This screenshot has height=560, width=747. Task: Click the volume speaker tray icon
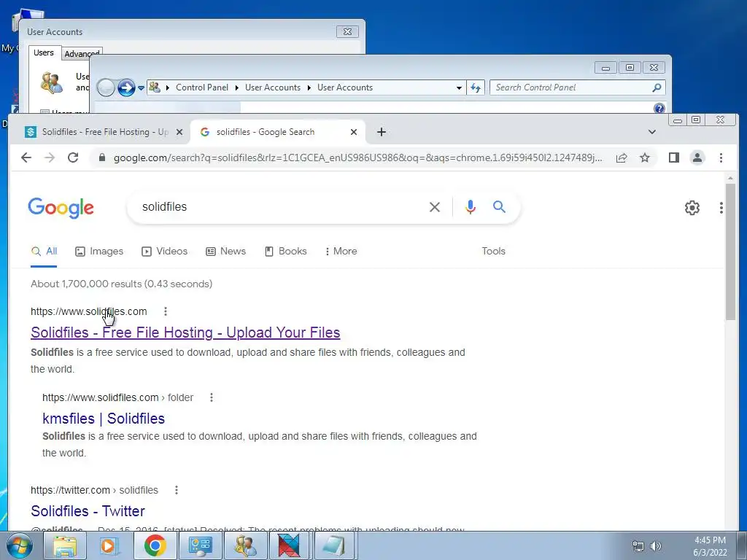657,546
